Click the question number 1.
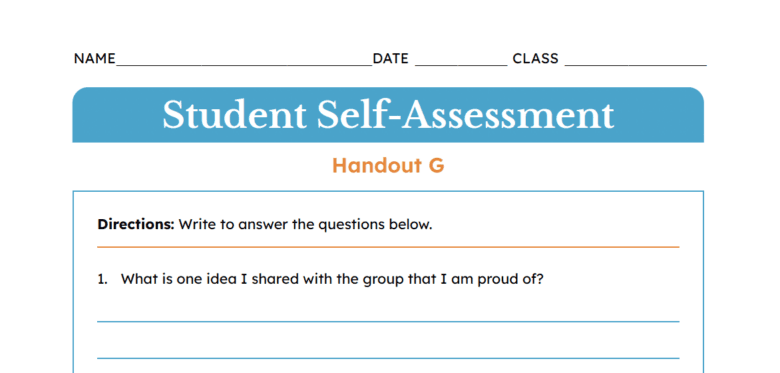Viewport: 780px width, 373px height. (x=102, y=280)
